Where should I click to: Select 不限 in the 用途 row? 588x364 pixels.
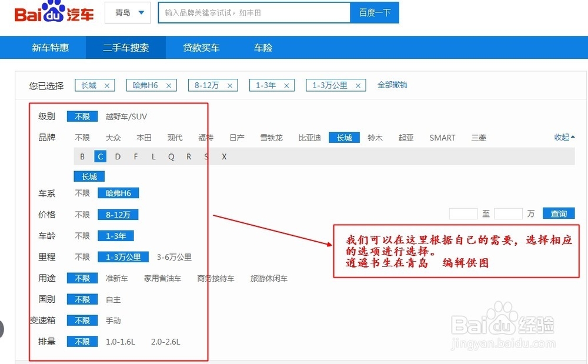click(x=82, y=278)
